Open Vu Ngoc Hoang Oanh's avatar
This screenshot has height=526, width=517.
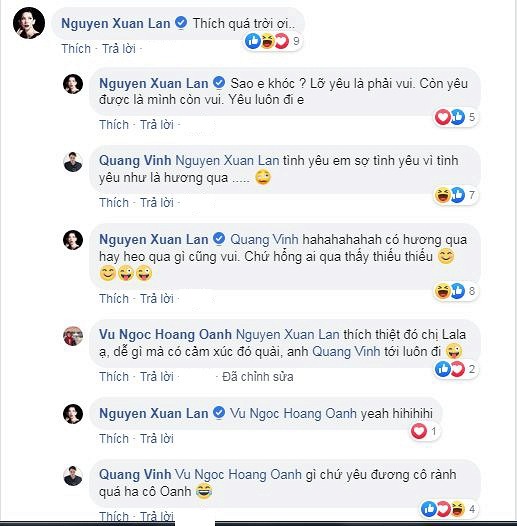coord(73,336)
